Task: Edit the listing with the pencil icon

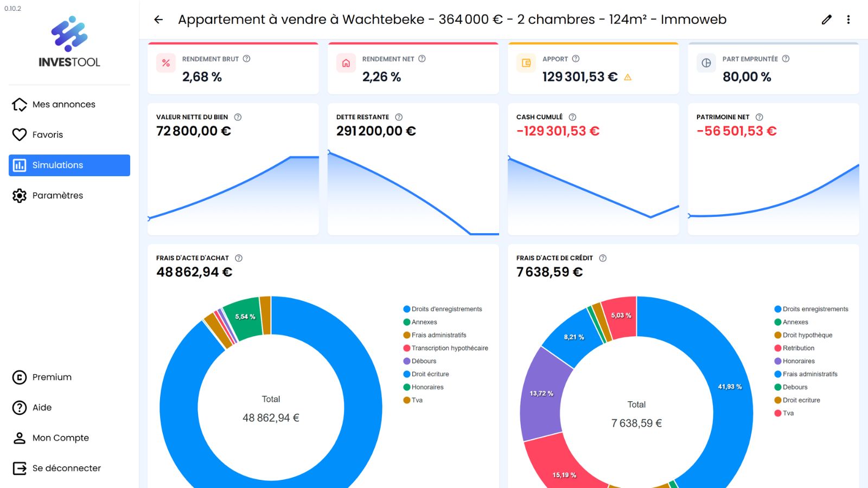Action: pyautogui.click(x=827, y=20)
